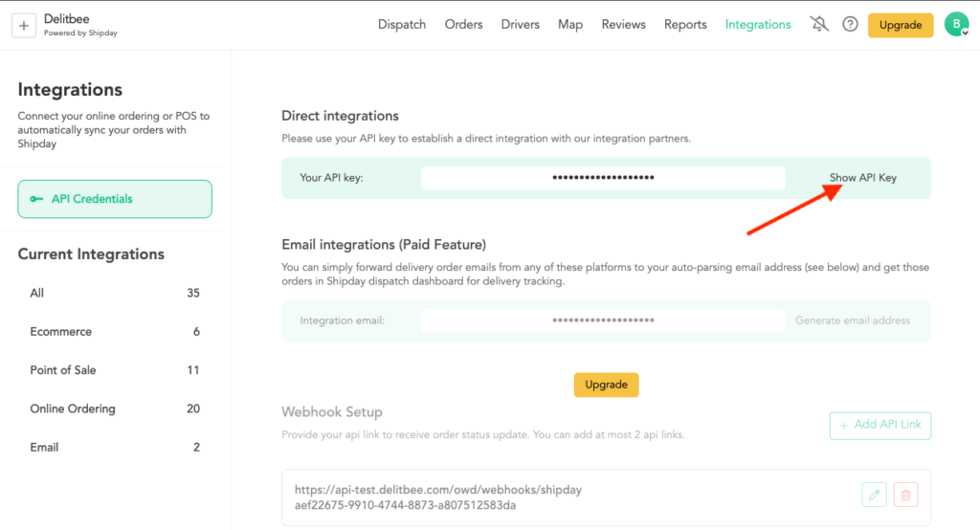Click the masked API key field
Viewport: 980px width, 530px height.
[603, 178]
